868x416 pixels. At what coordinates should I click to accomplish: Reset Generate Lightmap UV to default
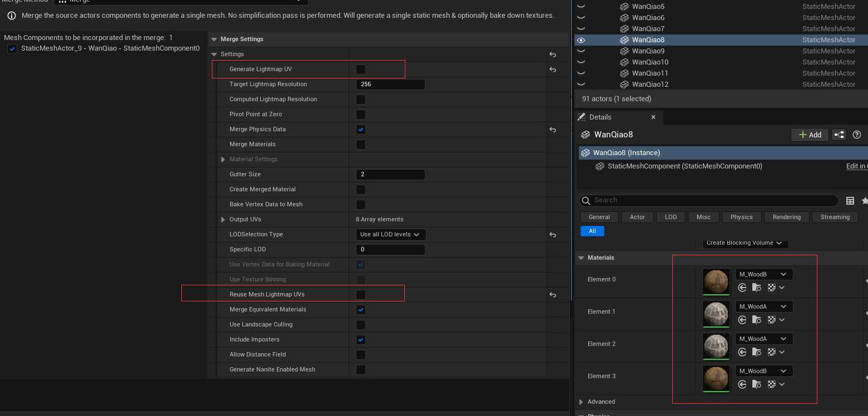click(553, 70)
